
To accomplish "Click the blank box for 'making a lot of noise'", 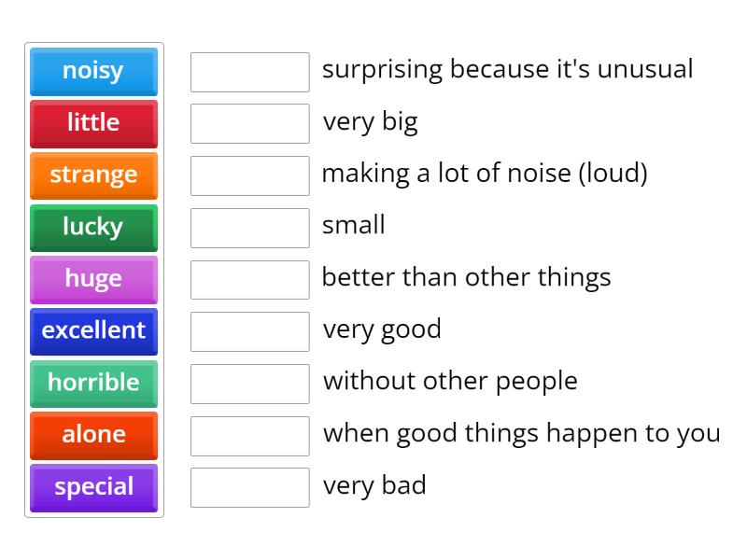I will pos(249,175).
